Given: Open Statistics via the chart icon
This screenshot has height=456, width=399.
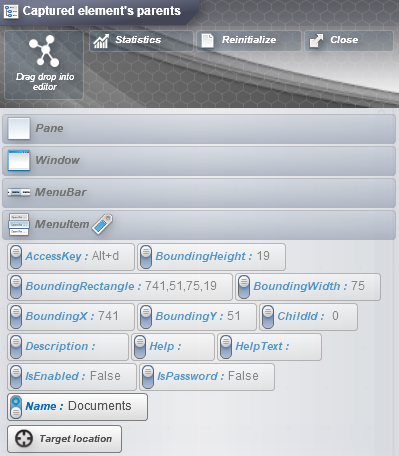Looking at the screenshot, I should point(101,41).
